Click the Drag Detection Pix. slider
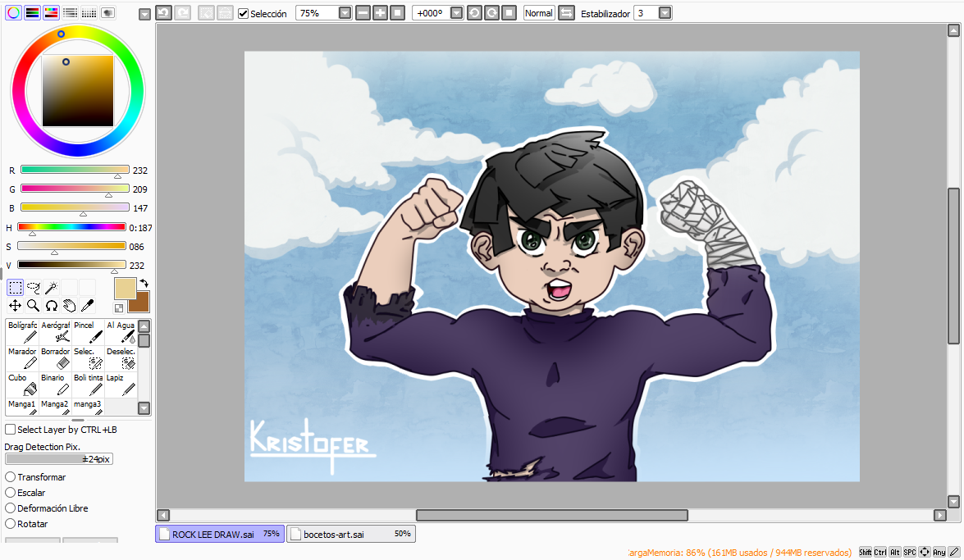 click(59, 458)
